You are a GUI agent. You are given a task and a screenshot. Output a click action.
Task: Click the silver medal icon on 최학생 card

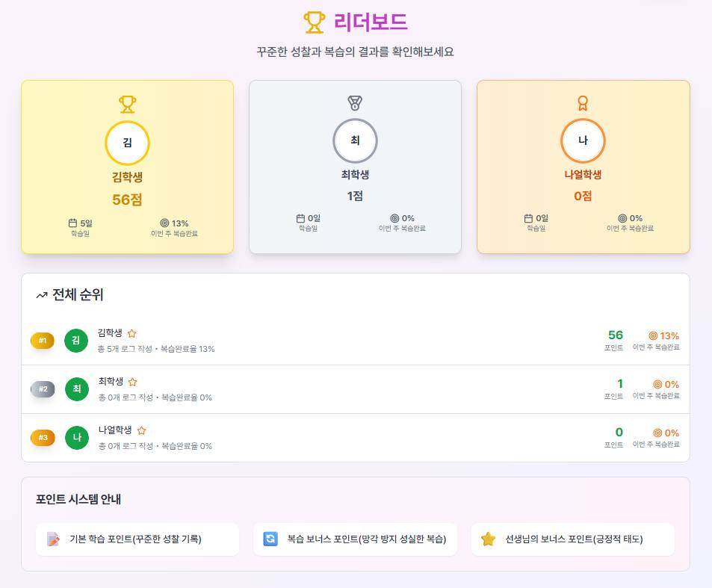(x=355, y=104)
